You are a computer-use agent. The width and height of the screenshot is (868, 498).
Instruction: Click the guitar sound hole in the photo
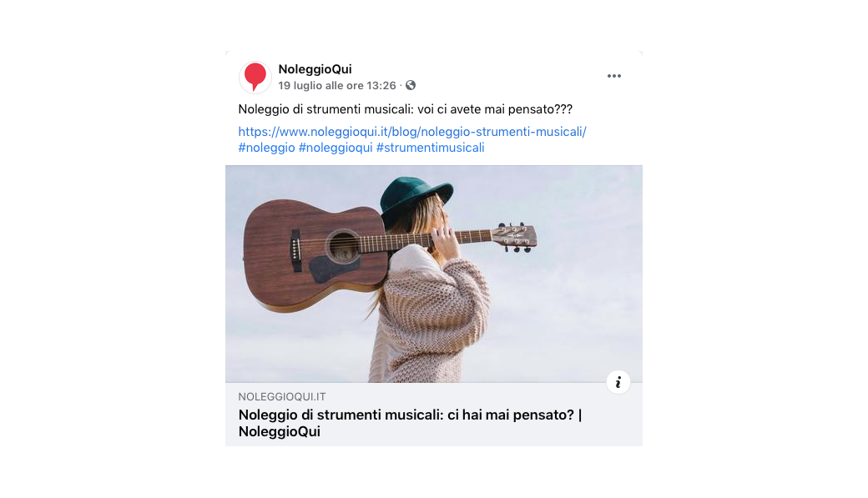pos(343,247)
